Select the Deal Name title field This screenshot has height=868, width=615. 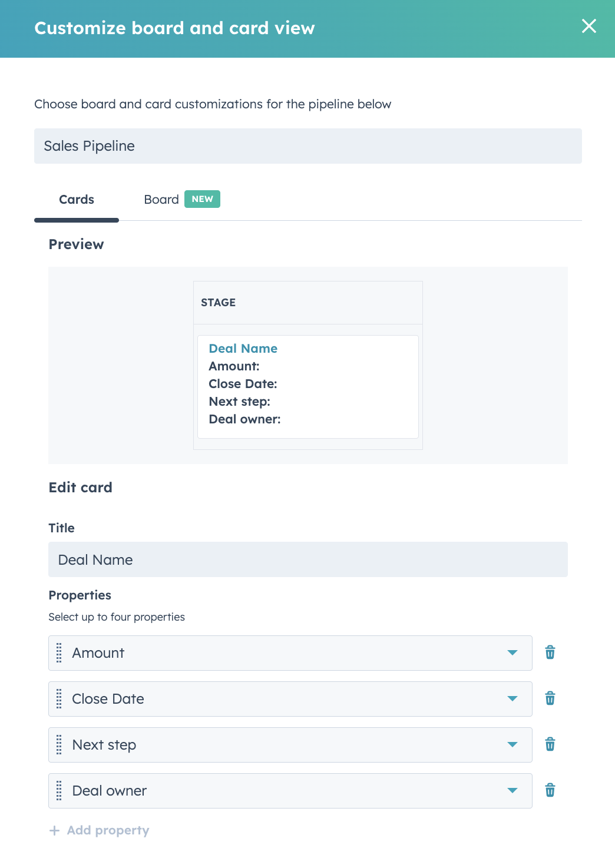tap(308, 559)
